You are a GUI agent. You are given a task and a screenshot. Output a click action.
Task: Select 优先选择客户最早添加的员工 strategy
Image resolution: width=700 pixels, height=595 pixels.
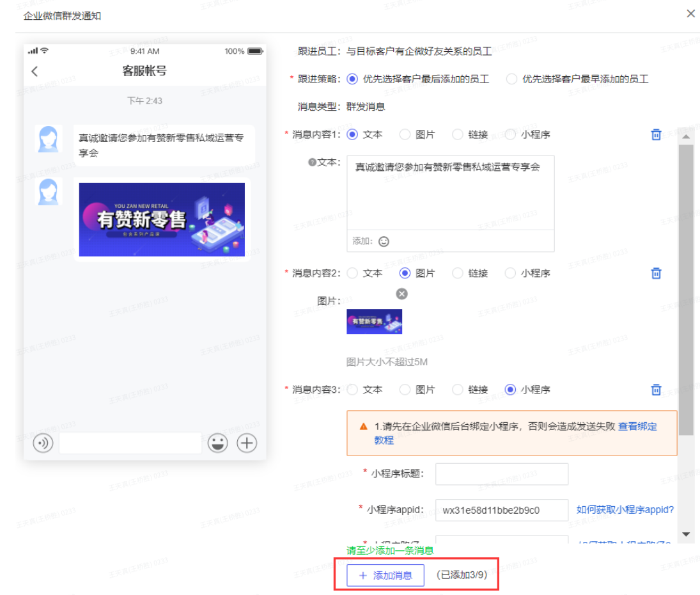tap(511, 79)
